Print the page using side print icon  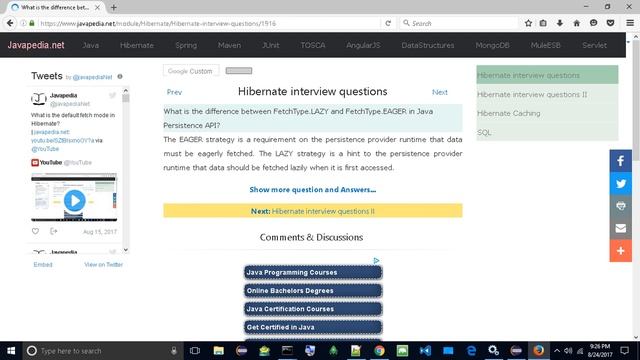tap(621, 206)
